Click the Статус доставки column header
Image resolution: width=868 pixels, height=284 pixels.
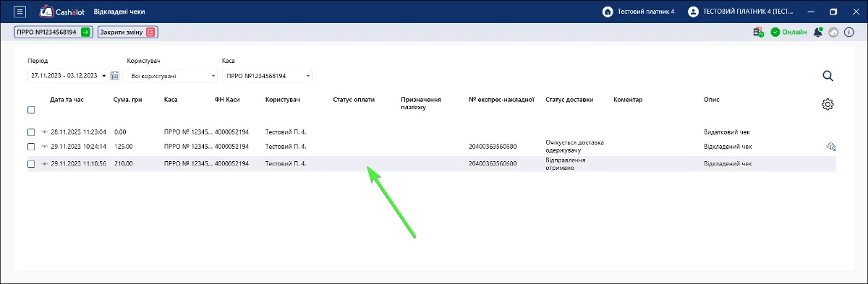coord(569,100)
